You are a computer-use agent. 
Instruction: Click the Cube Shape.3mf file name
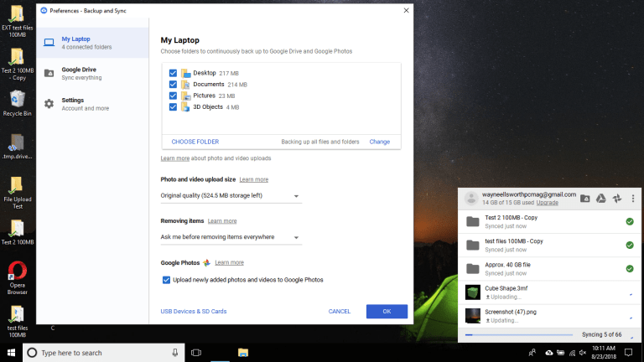pos(506,288)
